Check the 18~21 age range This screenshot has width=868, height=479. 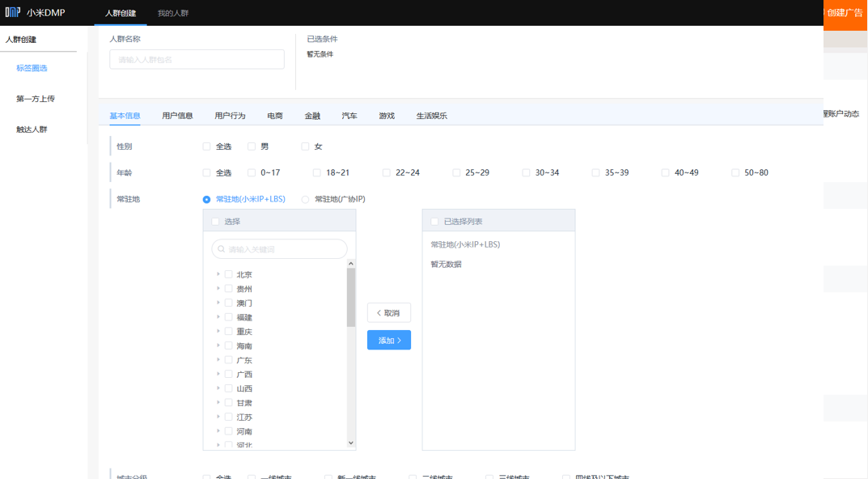[x=316, y=172]
